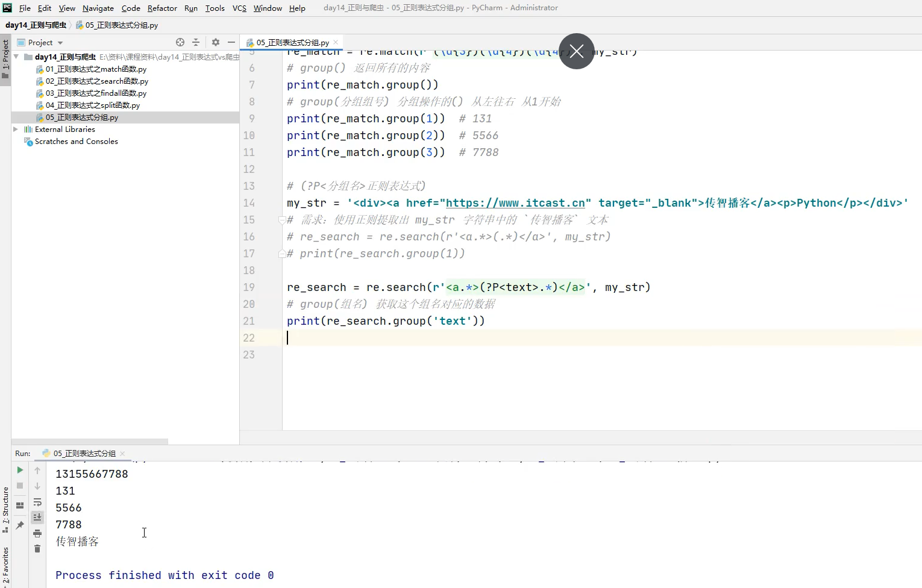The image size is (922, 588).
Task: Click fold end marker at line 17
Action: (282, 254)
